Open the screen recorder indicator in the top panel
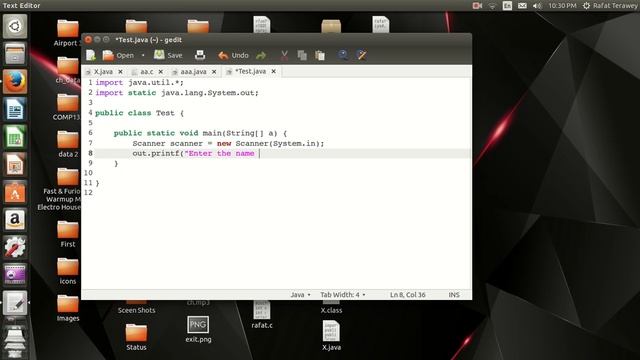Image resolution: width=640 pixels, height=360 pixels. pos(477,6)
